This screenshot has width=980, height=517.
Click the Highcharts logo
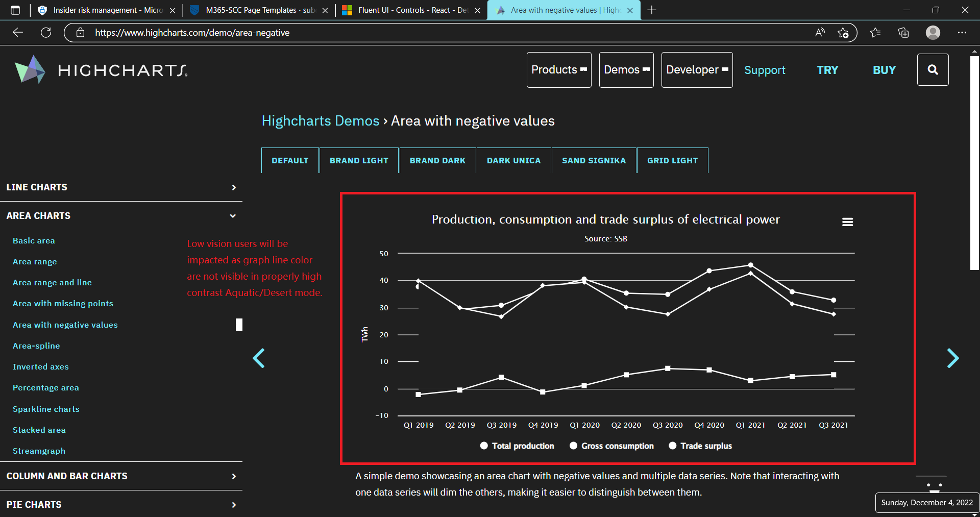(x=100, y=69)
